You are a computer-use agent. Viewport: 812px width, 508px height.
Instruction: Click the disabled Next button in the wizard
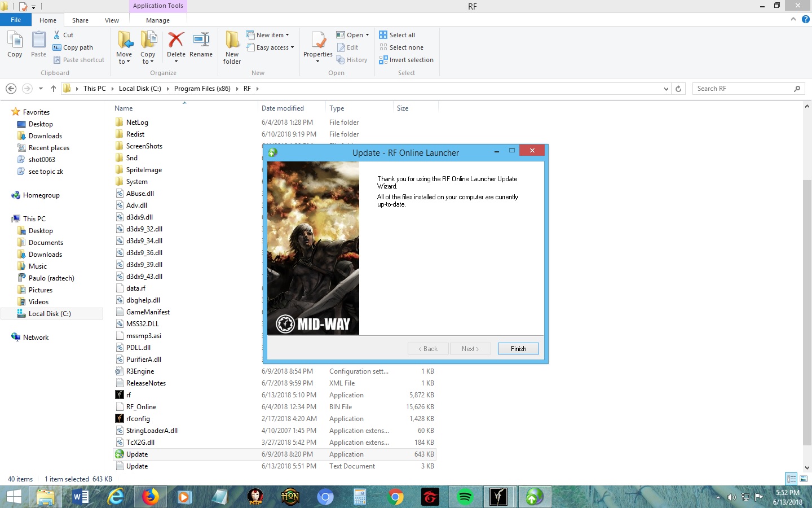click(470, 349)
